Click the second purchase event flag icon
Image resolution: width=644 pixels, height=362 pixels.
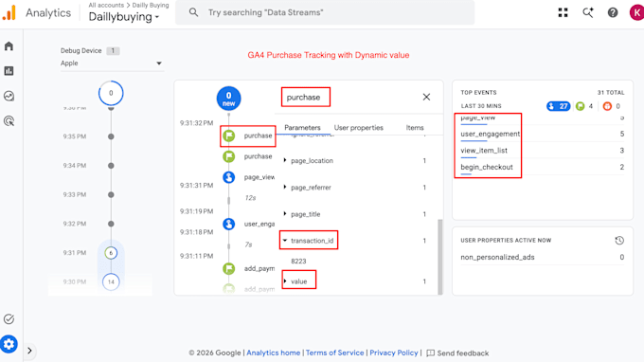pyautogui.click(x=229, y=156)
